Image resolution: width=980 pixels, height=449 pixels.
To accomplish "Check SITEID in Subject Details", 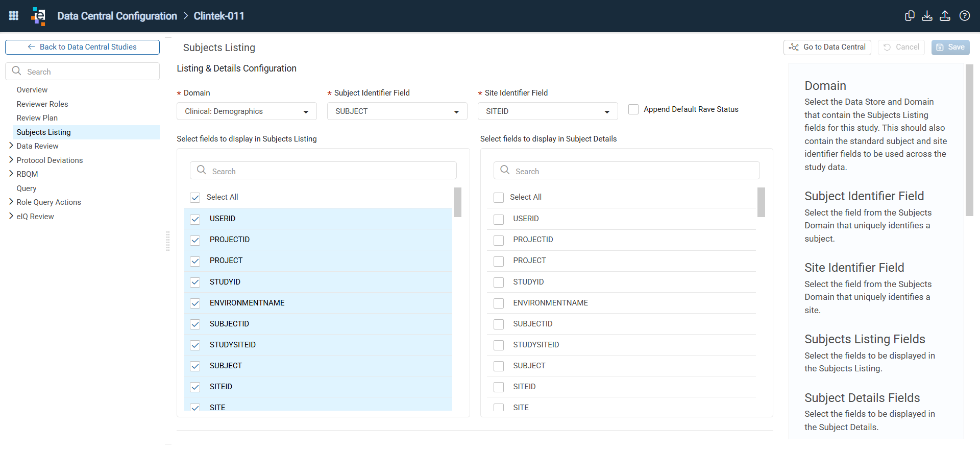I will [499, 387].
